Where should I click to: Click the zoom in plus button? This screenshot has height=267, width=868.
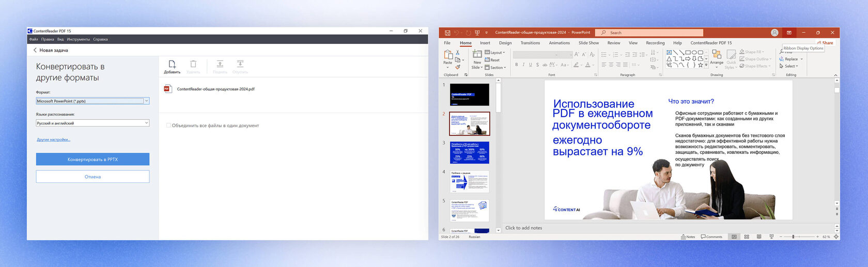[x=817, y=237]
